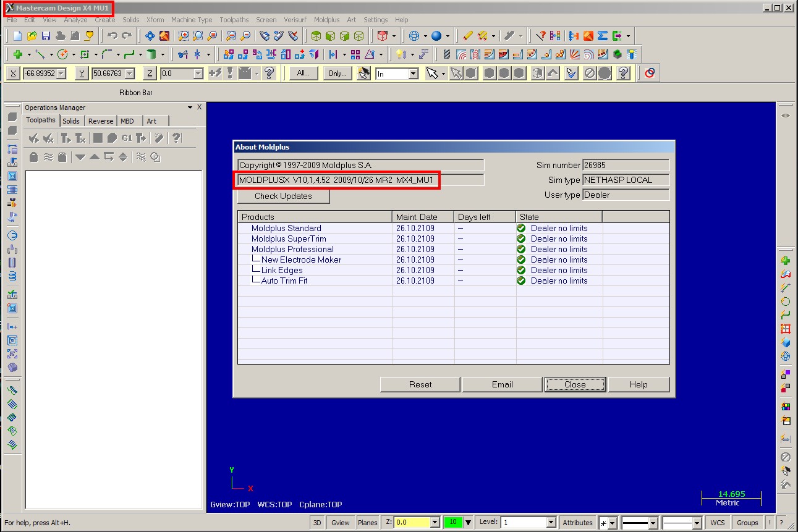
Task: Select the green cylinder primitive tool
Action: pyautogui.click(x=151, y=54)
